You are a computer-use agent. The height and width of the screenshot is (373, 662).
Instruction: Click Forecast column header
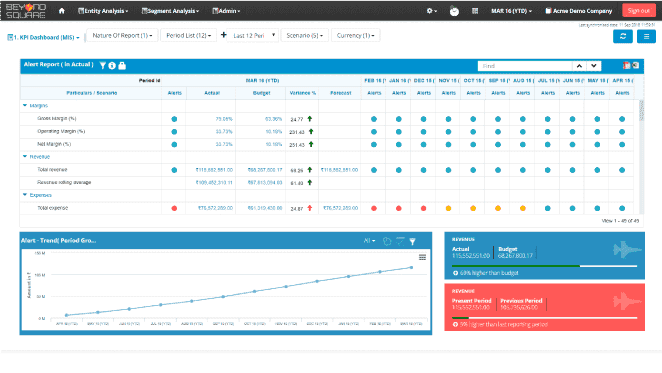[340, 93]
